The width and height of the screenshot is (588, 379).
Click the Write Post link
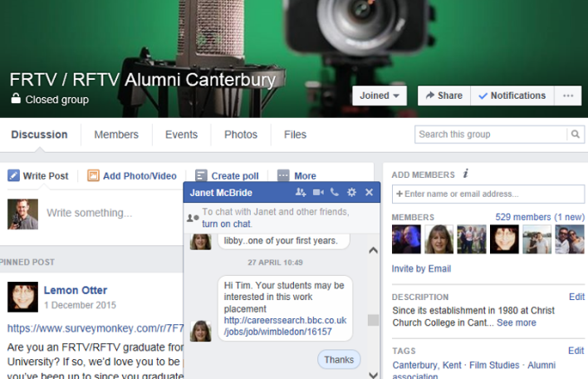pos(46,175)
